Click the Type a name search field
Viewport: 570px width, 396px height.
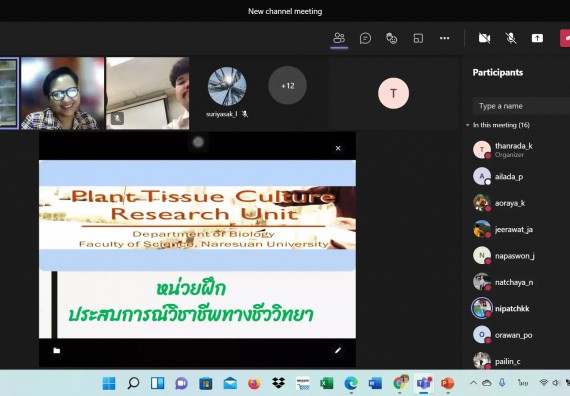click(x=521, y=106)
